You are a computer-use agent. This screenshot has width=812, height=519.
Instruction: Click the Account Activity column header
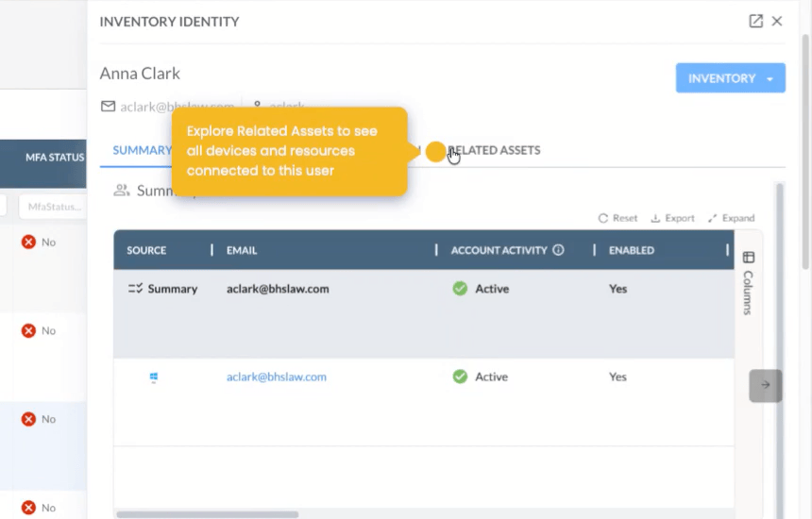click(x=499, y=250)
